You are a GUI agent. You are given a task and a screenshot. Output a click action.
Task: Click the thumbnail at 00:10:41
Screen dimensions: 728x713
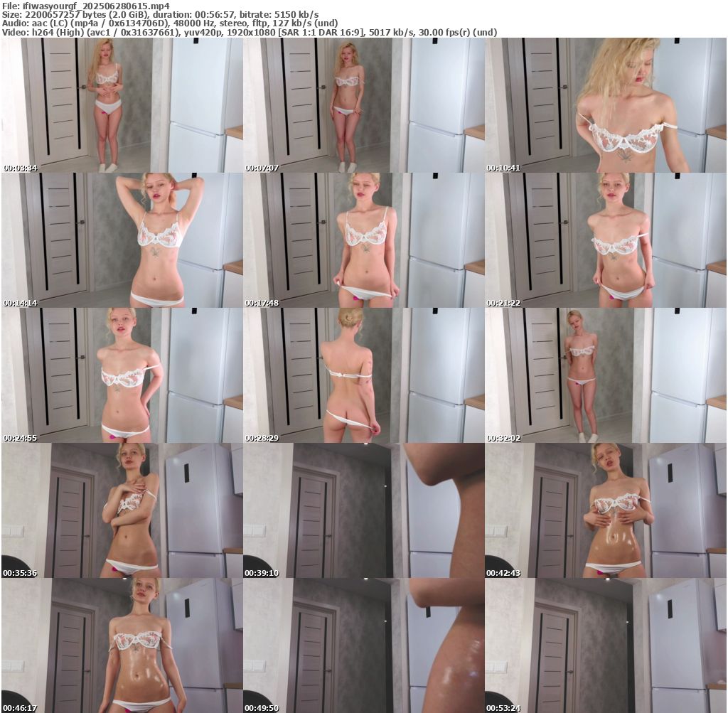pyautogui.click(x=606, y=105)
